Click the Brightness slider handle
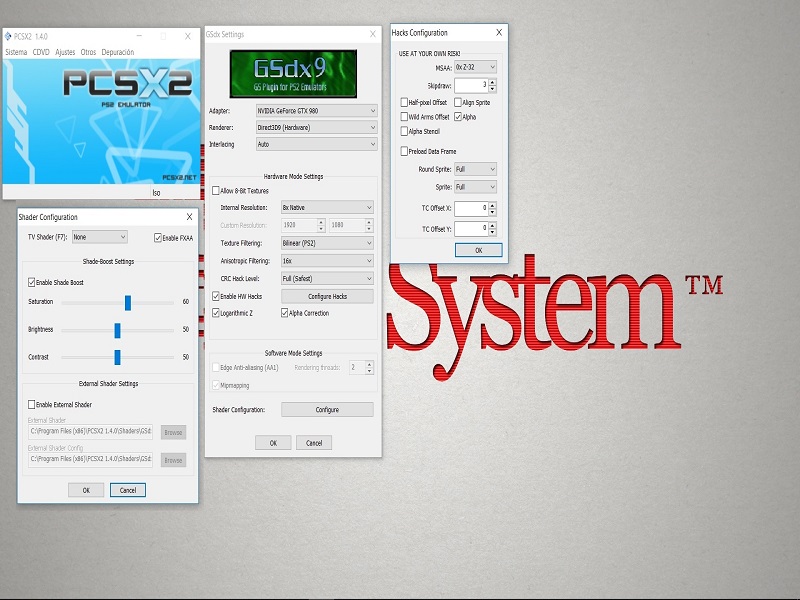This screenshot has height=600, width=800. coord(117,331)
